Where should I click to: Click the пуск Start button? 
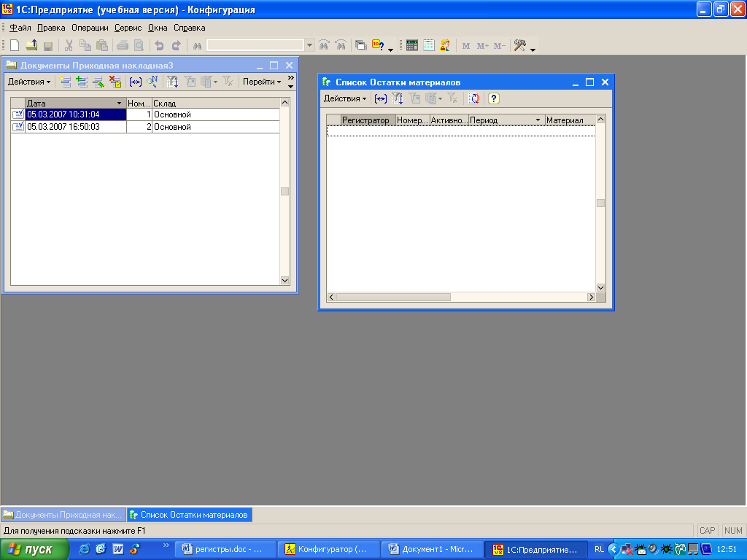(34, 549)
